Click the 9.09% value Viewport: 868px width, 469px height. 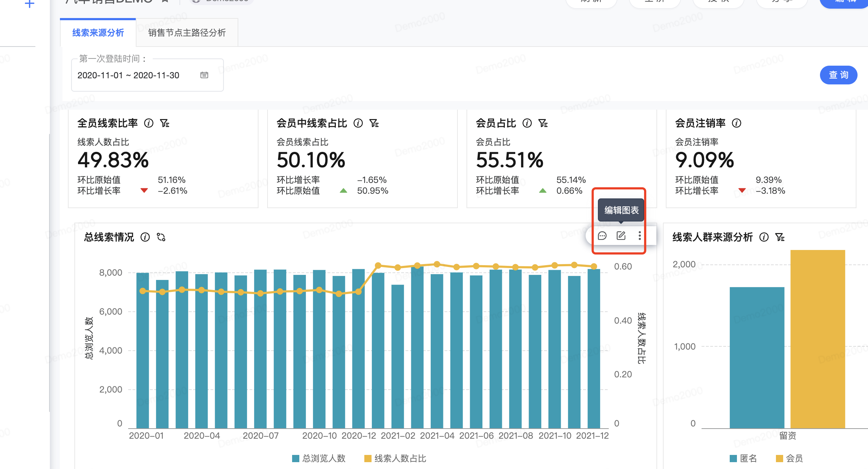(705, 160)
